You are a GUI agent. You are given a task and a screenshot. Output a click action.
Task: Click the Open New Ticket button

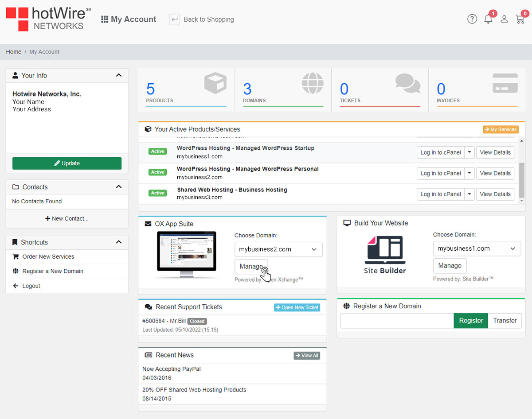click(x=297, y=307)
